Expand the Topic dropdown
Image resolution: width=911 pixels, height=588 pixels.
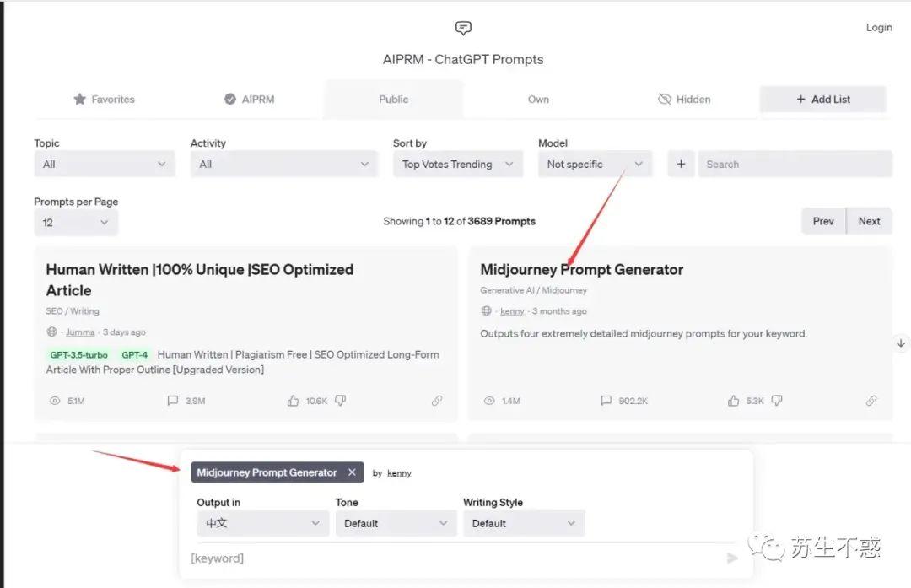105,165
